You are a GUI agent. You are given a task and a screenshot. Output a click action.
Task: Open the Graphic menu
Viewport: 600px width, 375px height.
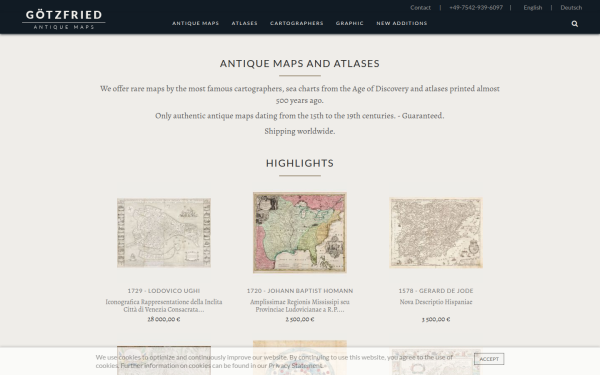(x=350, y=23)
